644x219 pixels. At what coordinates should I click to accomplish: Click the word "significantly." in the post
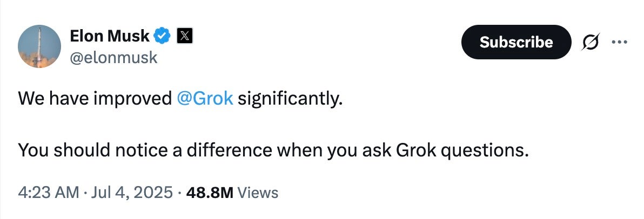290,99
